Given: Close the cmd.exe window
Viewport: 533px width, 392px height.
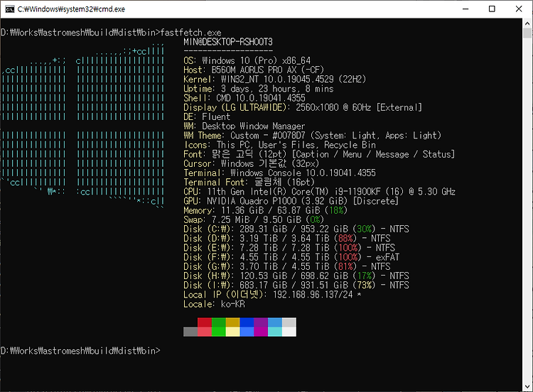Looking at the screenshot, I should 519,9.
